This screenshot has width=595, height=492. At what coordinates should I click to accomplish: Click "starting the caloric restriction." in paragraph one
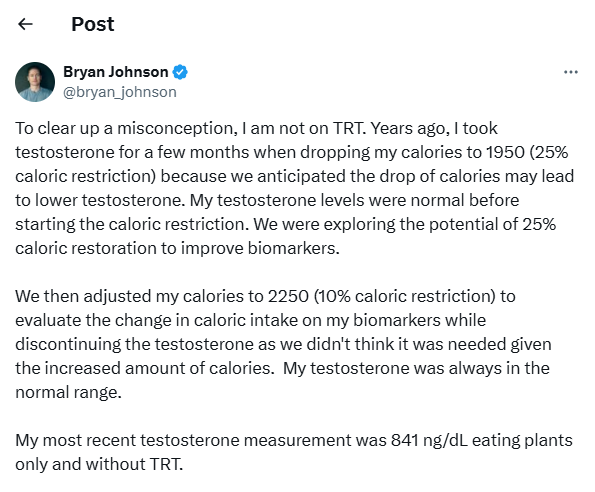pyautogui.click(x=132, y=225)
